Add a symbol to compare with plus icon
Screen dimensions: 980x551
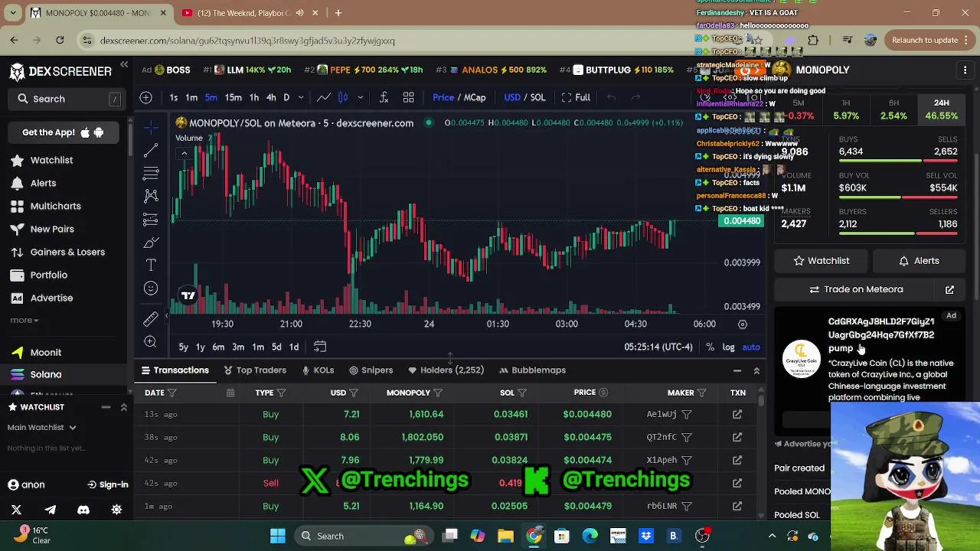(146, 97)
